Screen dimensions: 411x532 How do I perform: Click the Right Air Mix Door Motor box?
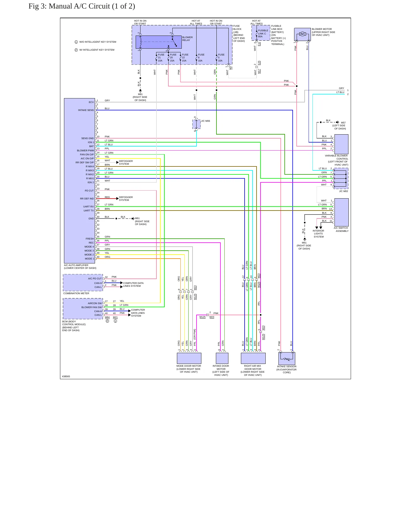tap(253, 358)
